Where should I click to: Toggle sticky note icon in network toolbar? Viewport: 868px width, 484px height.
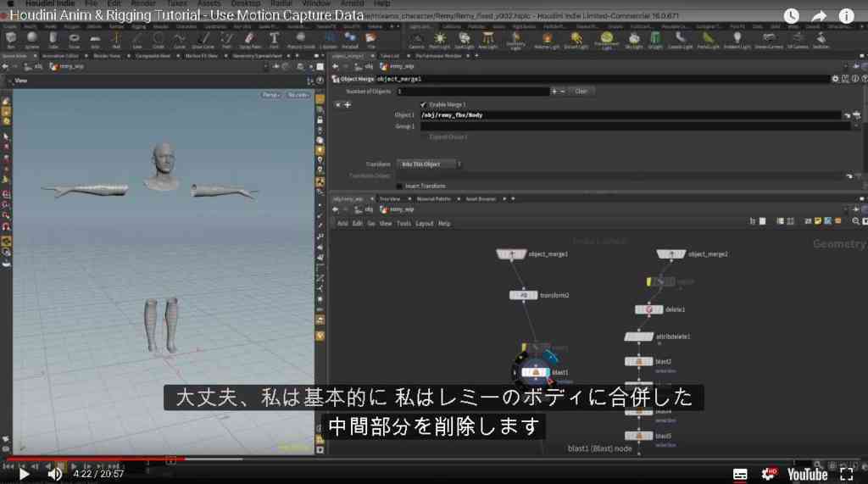tap(818, 221)
